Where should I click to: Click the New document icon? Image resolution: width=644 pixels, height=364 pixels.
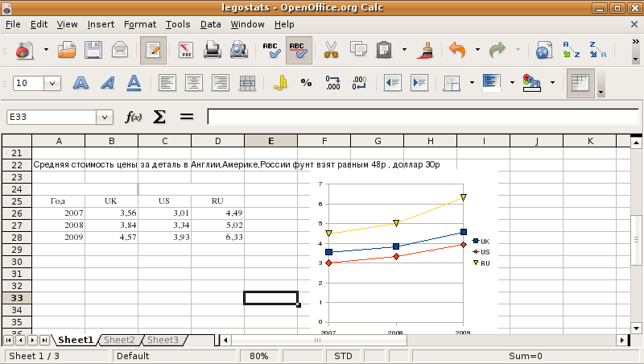click(x=25, y=50)
